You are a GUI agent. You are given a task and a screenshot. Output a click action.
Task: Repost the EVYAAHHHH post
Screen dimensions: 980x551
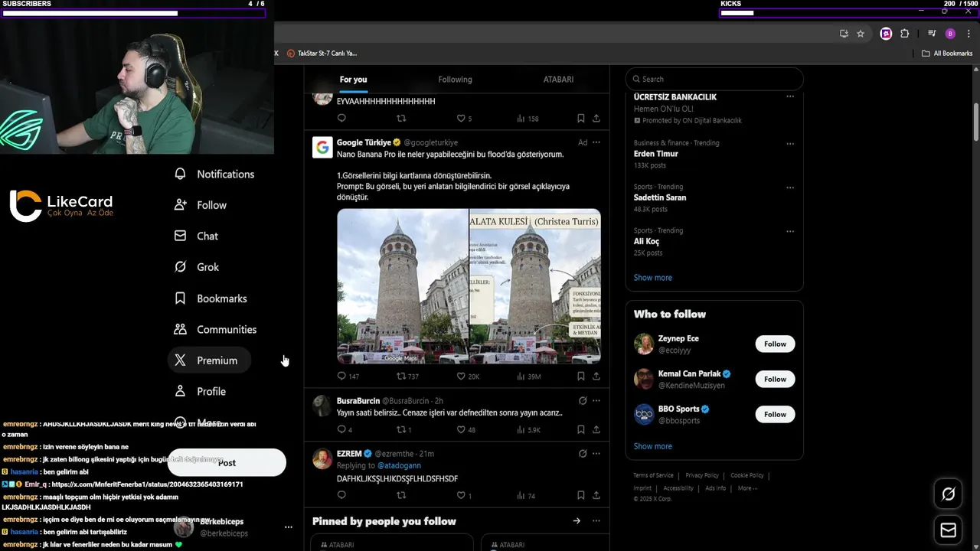(401, 119)
